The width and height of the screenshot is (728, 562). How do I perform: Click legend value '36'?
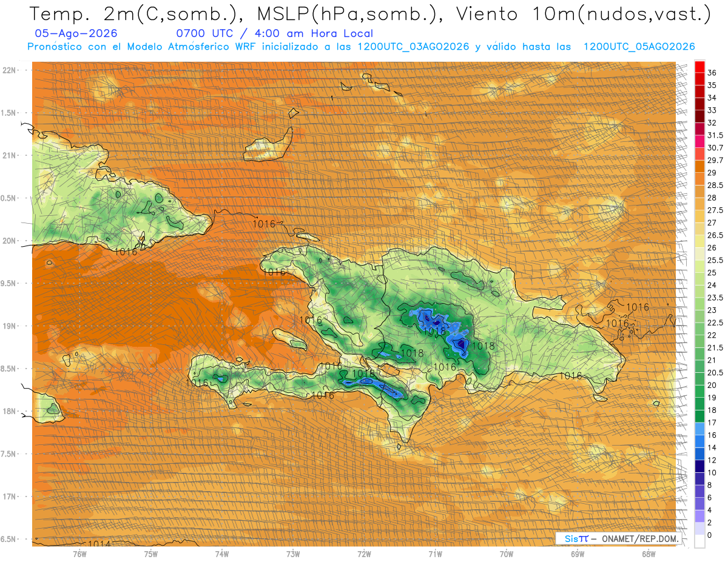tap(712, 73)
